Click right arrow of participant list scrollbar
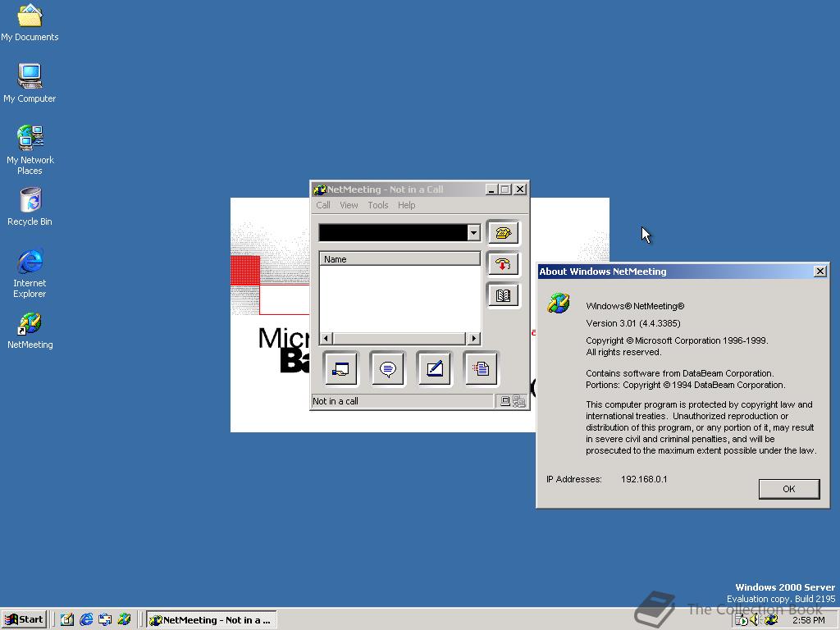Screen dimensions: 840x630 coord(473,339)
